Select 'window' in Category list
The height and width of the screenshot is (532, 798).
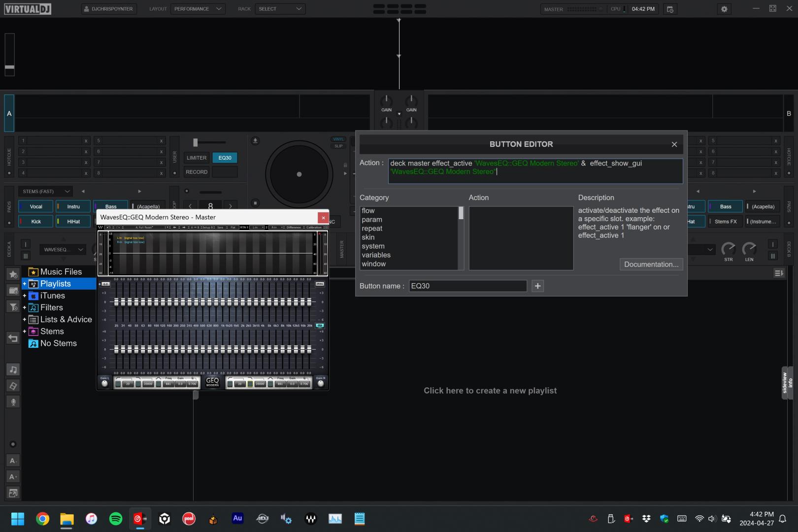(373, 264)
